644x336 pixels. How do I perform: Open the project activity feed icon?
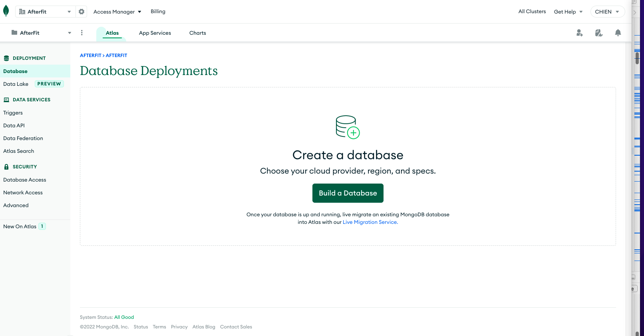[x=598, y=33]
